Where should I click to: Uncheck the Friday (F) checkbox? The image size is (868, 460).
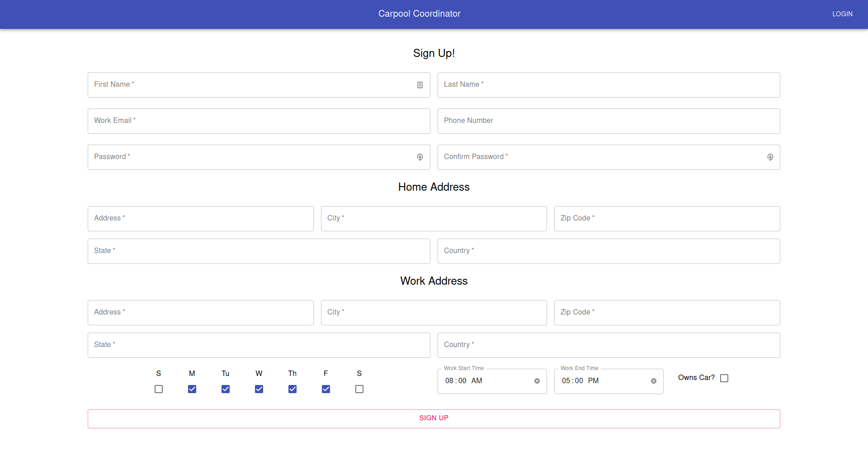click(x=326, y=389)
